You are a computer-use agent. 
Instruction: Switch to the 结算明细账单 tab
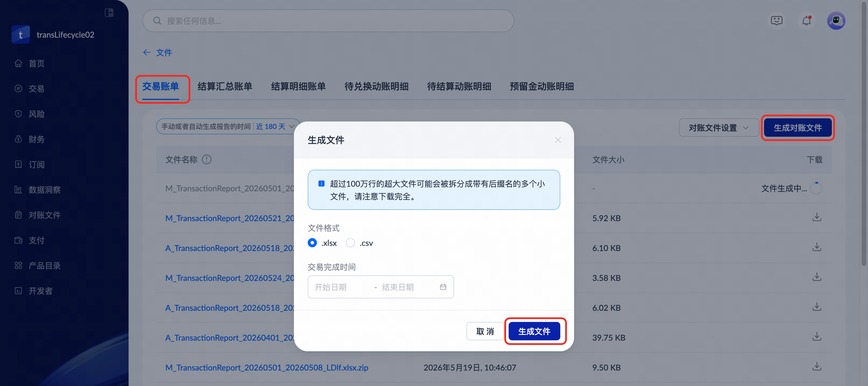298,86
